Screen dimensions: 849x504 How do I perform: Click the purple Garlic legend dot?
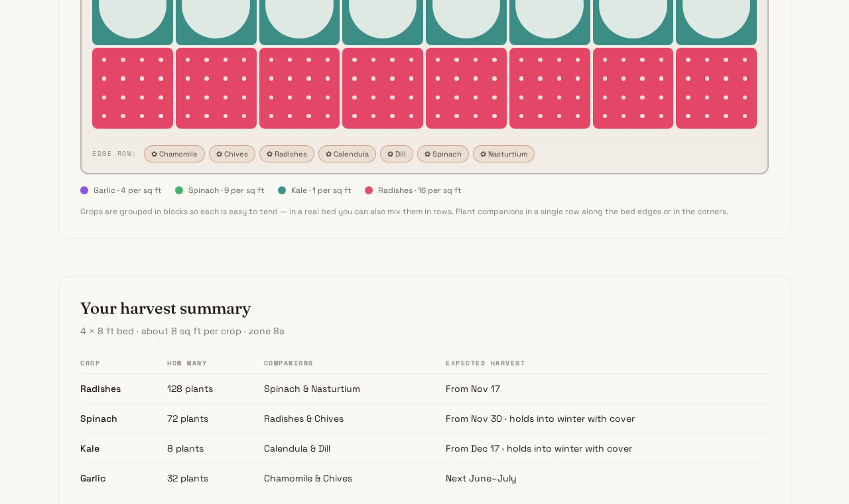84,190
